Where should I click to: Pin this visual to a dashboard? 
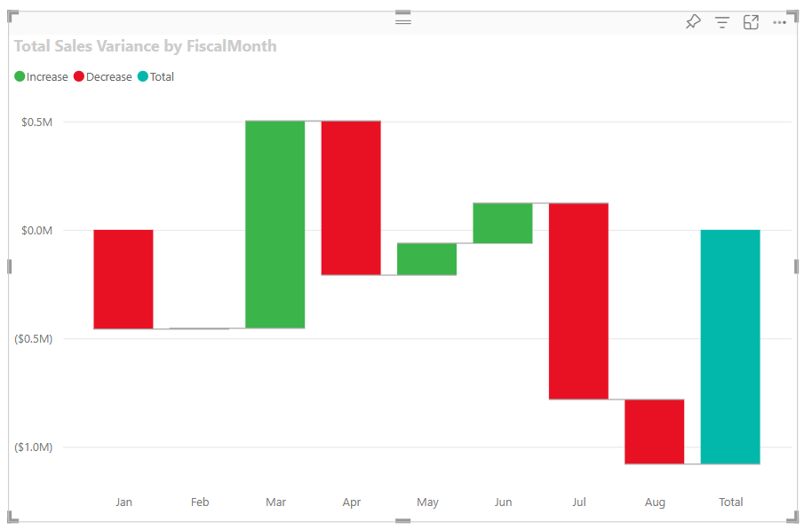(693, 22)
